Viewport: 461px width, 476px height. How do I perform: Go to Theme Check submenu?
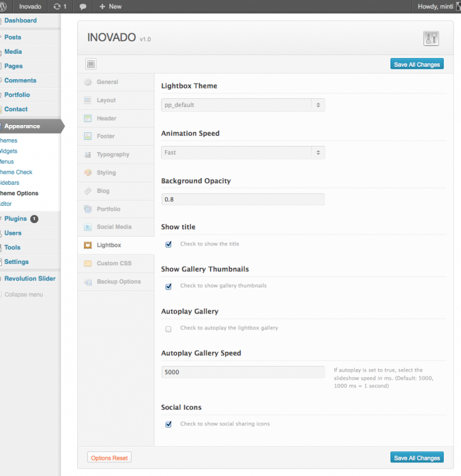click(16, 172)
